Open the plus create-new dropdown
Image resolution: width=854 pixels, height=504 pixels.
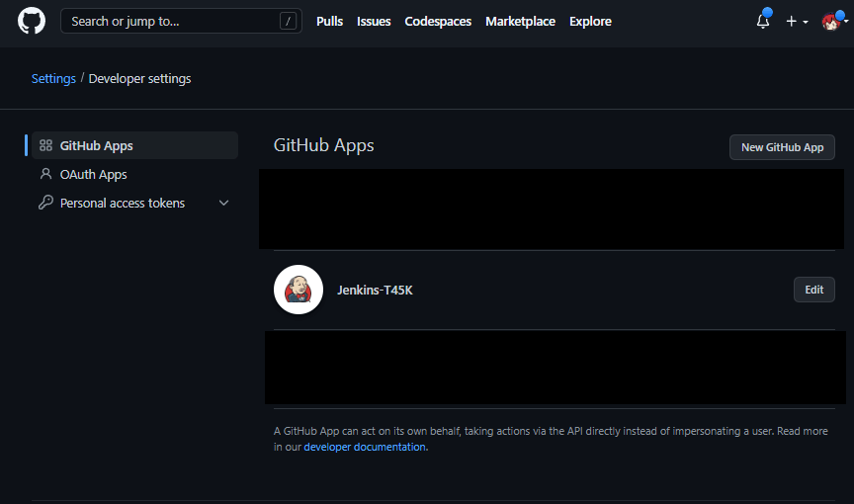coord(797,21)
